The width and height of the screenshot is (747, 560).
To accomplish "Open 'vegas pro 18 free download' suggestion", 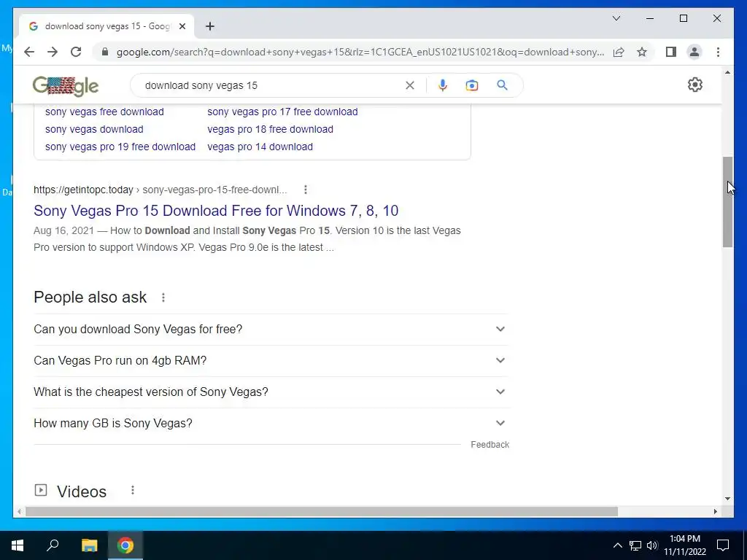I will [x=270, y=129].
